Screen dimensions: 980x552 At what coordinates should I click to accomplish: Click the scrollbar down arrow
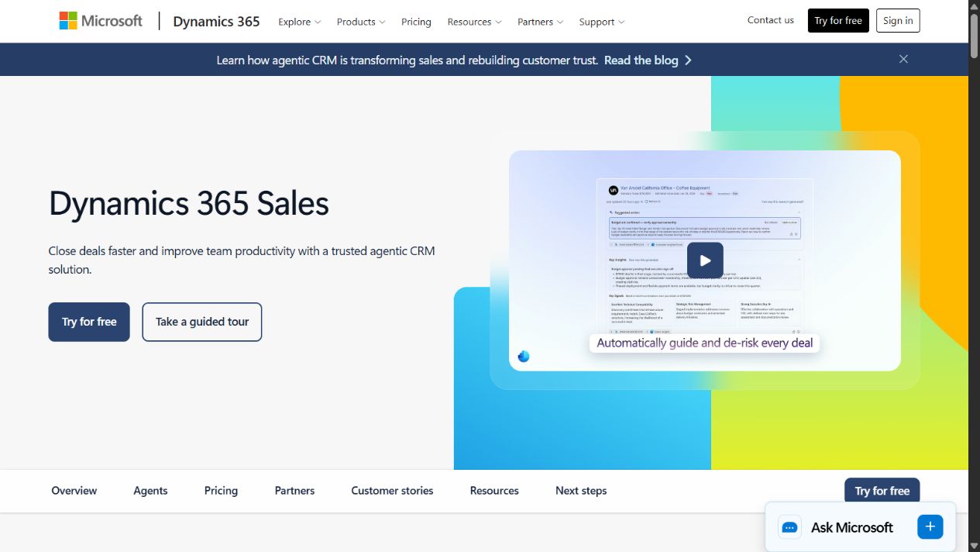pyautogui.click(x=975, y=546)
